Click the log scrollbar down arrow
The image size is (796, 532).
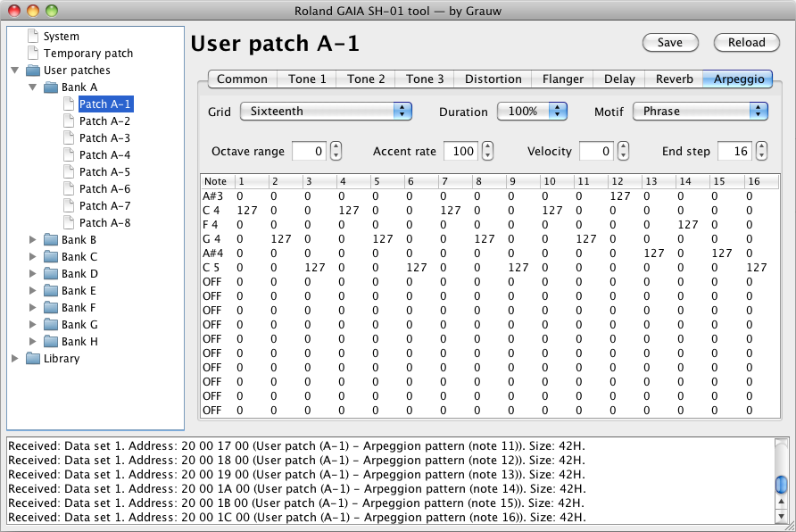[x=782, y=516]
